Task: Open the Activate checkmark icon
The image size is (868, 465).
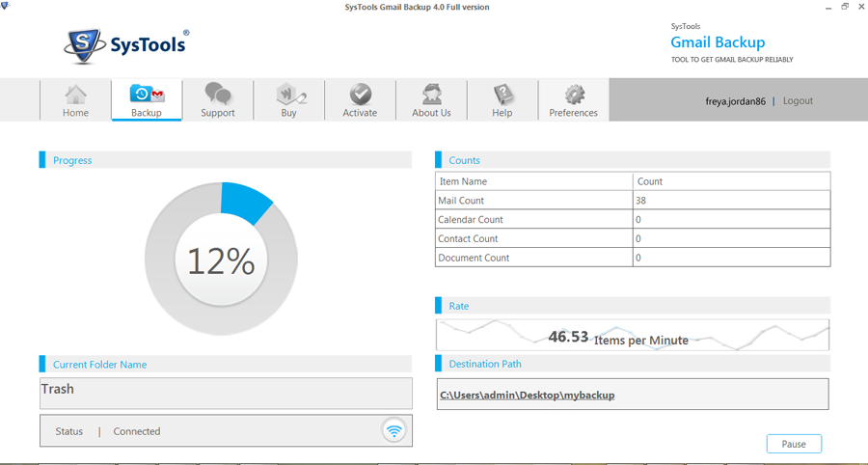Action: 361,95
